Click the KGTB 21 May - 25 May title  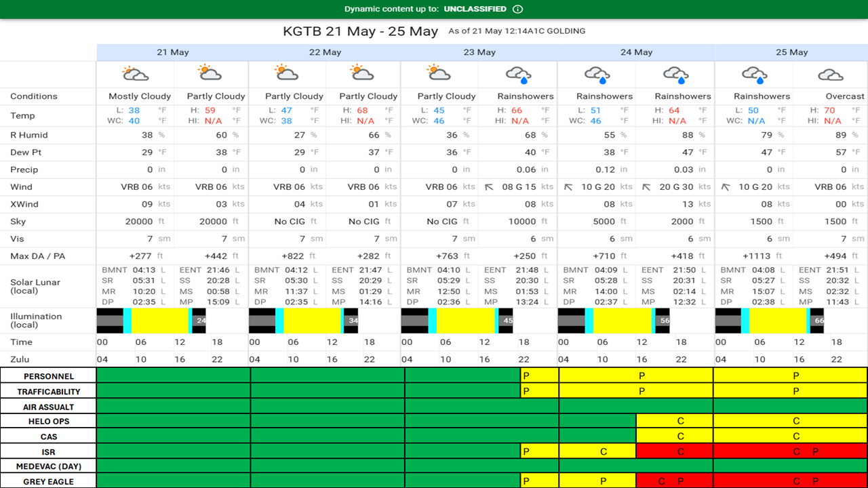point(361,31)
